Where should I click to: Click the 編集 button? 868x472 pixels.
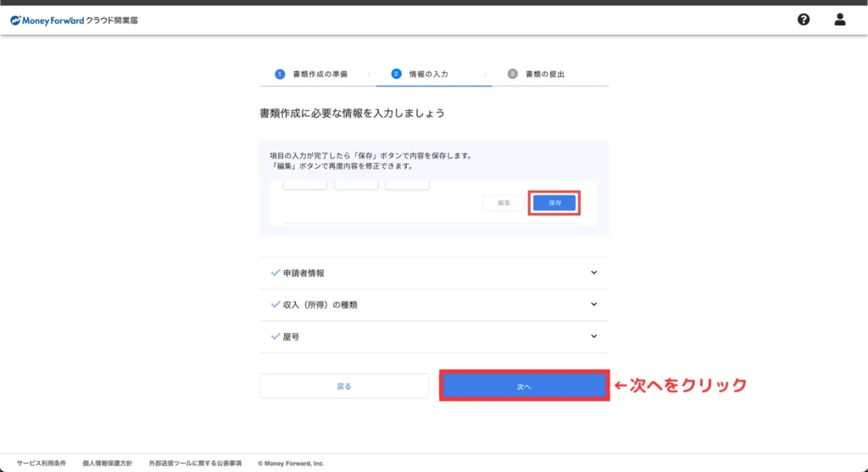click(504, 203)
